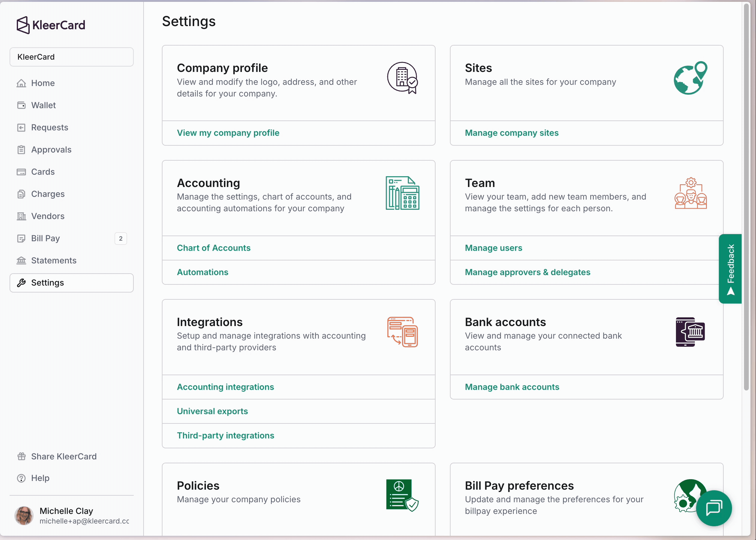This screenshot has height=540, width=756.
Task: Click the Sites globe pin icon
Action: [690, 78]
